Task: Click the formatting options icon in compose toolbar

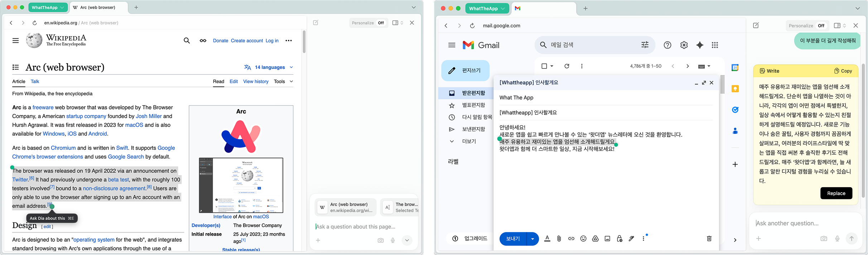Action: coord(547,239)
